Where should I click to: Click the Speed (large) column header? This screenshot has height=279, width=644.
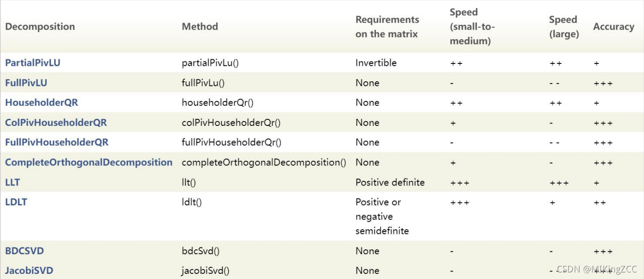pyautogui.click(x=564, y=26)
